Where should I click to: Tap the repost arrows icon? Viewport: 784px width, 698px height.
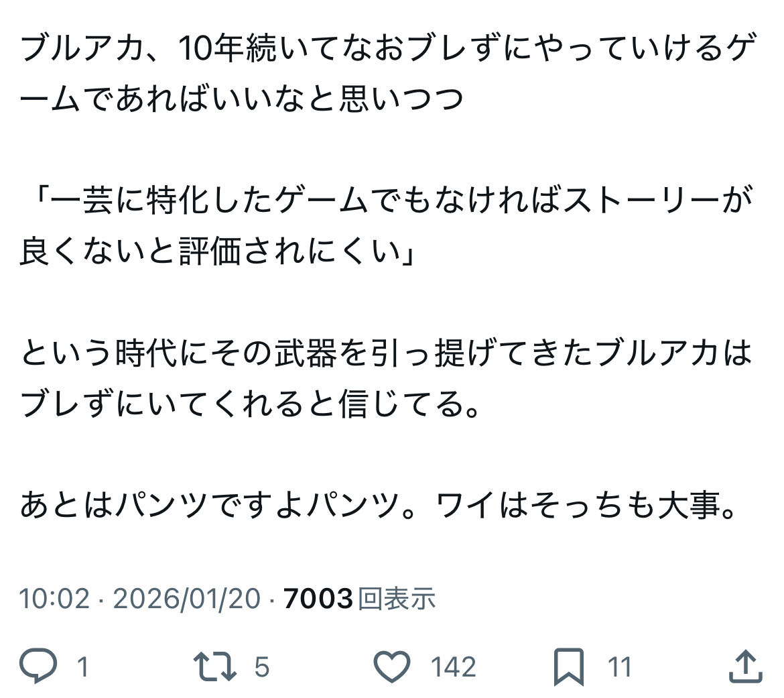pyautogui.click(x=214, y=666)
